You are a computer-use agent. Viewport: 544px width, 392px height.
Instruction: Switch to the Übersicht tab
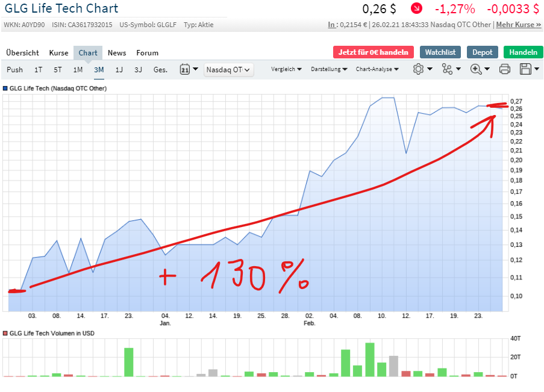point(22,53)
